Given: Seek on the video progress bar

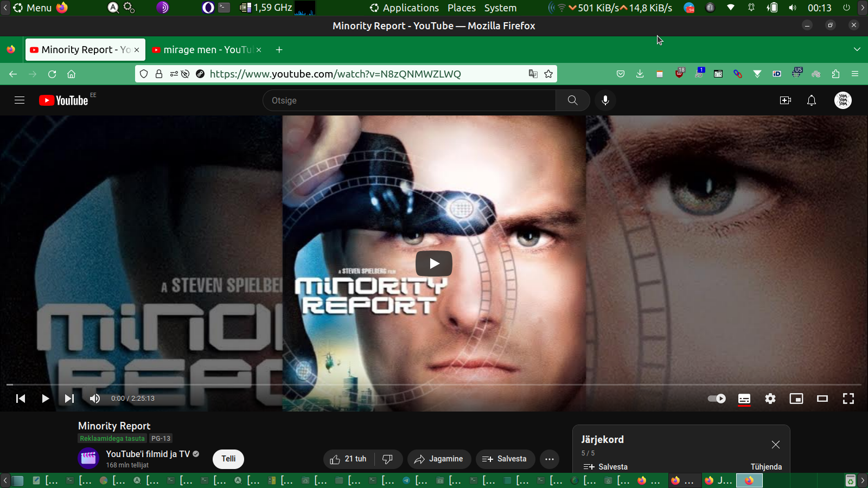Looking at the screenshot, I should (434, 384).
